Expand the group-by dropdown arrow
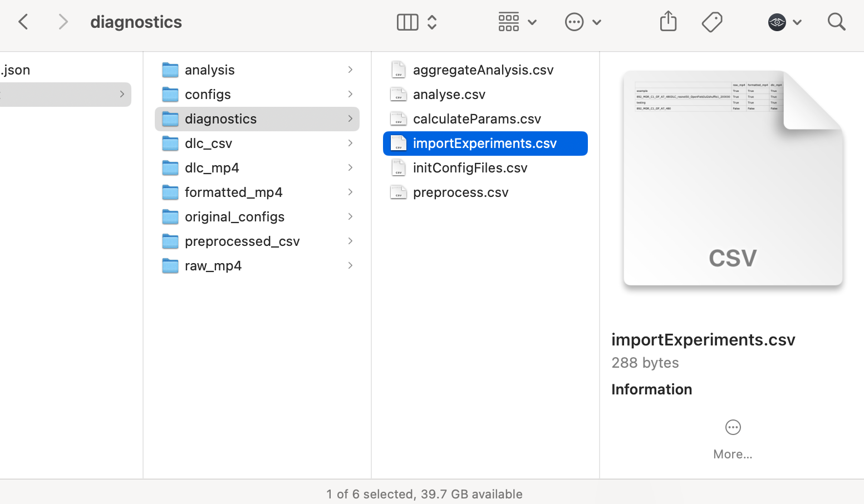The height and width of the screenshot is (504, 864). tap(532, 23)
